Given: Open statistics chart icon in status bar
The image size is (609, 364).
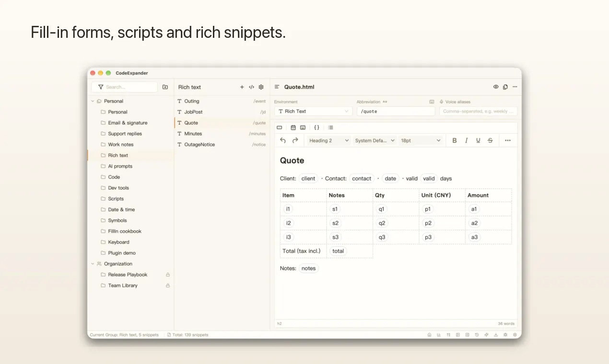Looking at the screenshot, I should 439,335.
